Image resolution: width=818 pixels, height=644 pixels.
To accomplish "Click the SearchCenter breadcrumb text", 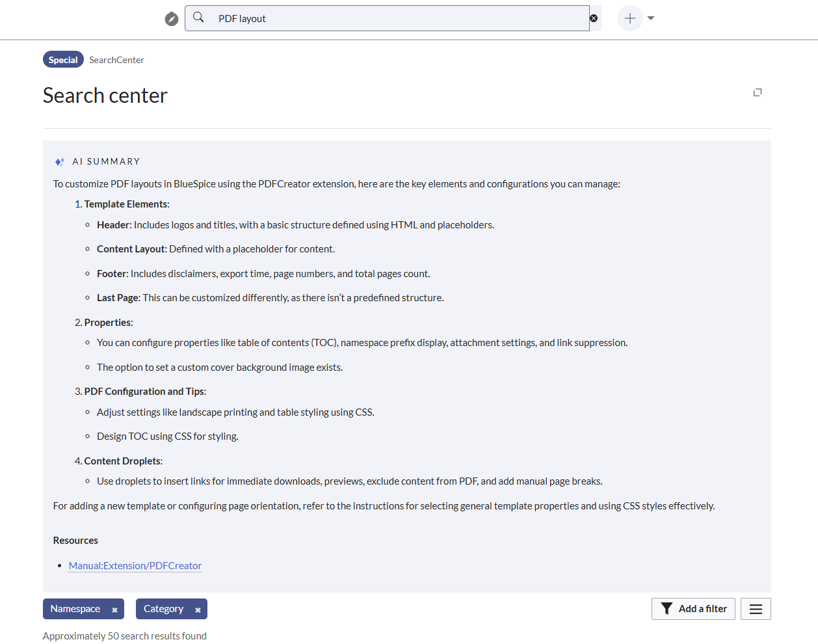I will pos(116,60).
